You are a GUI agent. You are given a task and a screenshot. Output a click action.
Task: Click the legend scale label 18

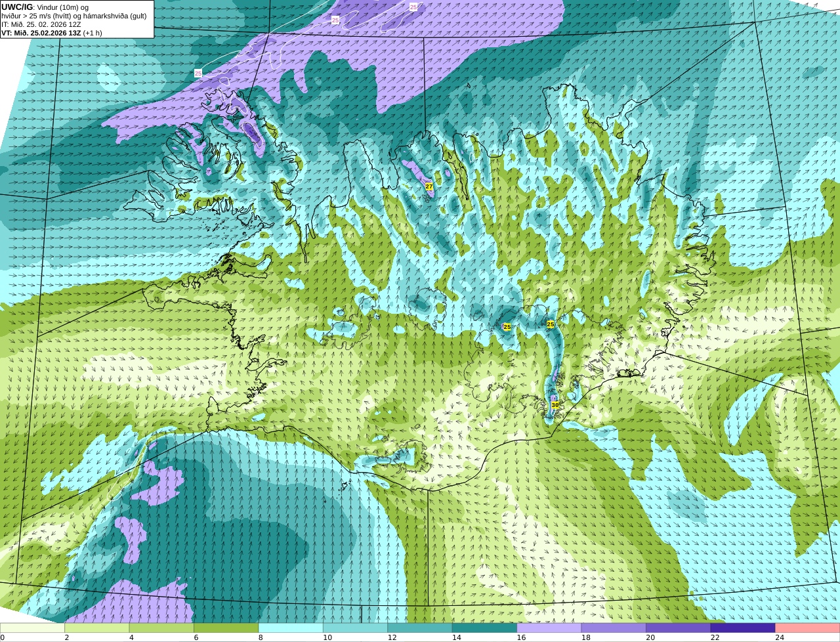[586, 637]
